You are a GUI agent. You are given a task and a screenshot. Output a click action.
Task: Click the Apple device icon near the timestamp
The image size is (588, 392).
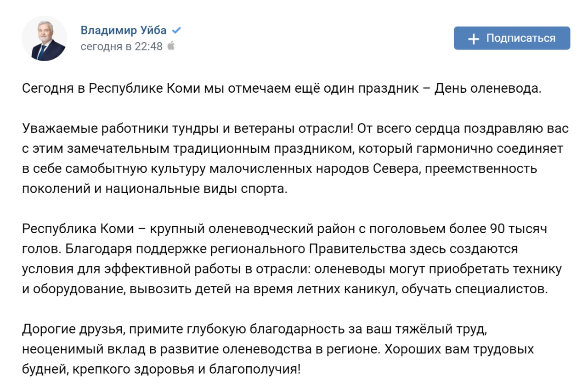point(171,46)
